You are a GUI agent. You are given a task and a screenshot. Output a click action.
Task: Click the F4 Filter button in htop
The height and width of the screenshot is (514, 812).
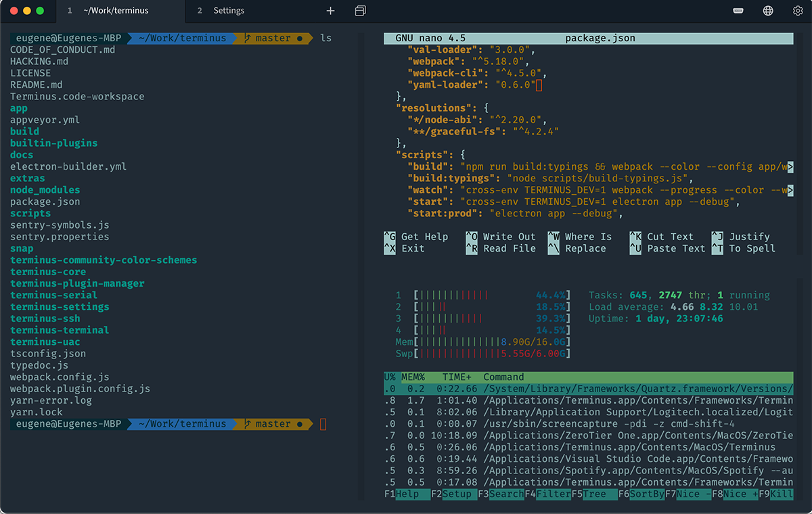[554, 494]
